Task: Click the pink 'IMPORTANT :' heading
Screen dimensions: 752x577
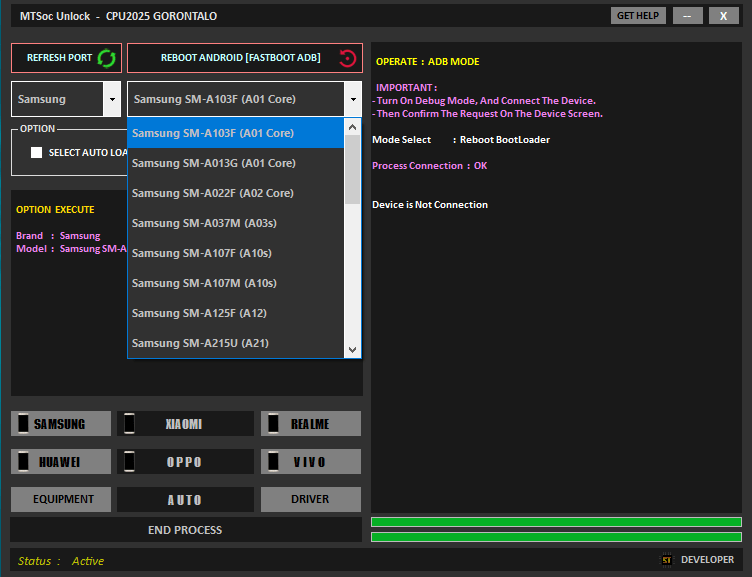Action: [406, 88]
